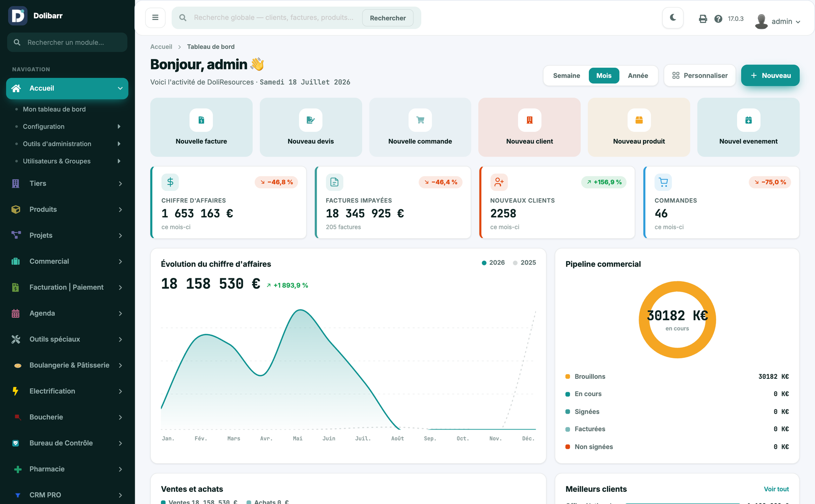815x504 pixels.
Task: Expand the Configuration submenu arrow
Action: point(119,126)
